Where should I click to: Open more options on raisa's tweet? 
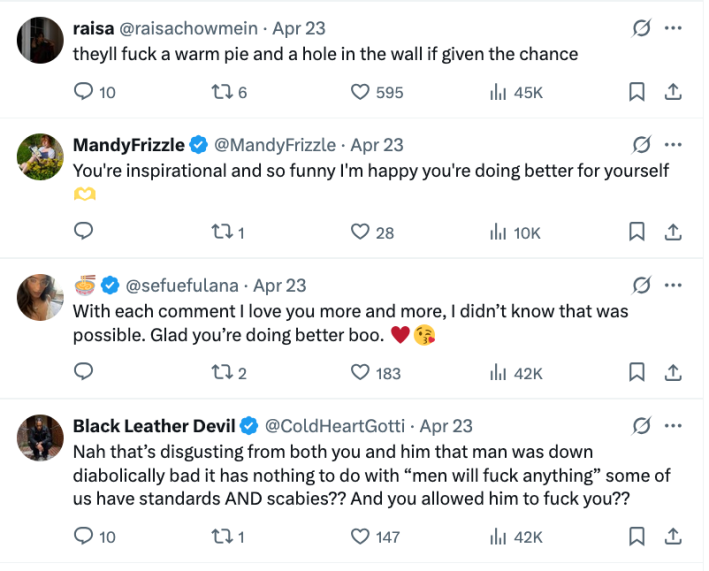tap(673, 29)
